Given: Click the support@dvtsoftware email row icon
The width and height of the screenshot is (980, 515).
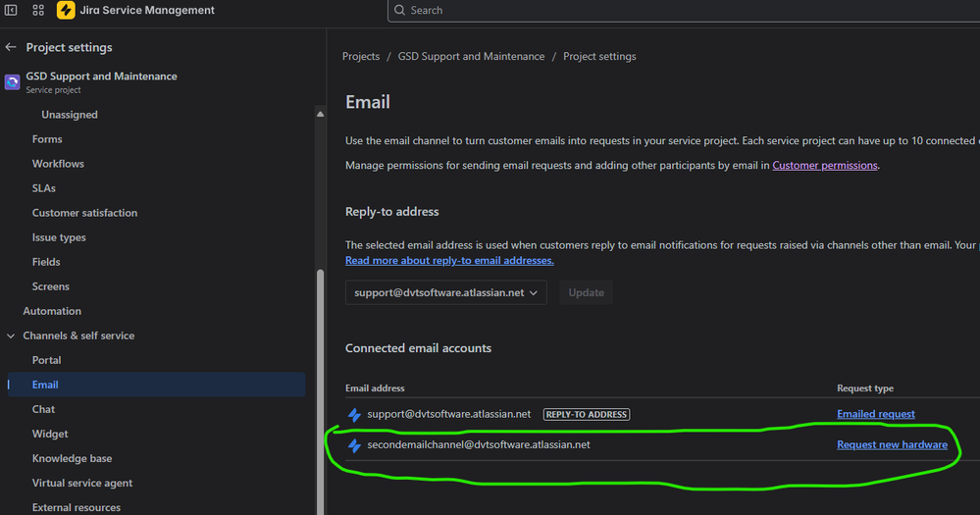Looking at the screenshot, I should (354, 414).
